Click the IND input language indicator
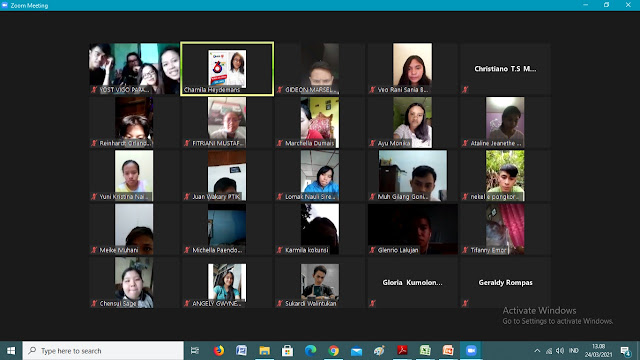The height and width of the screenshot is (360, 640). pos(574,351)
